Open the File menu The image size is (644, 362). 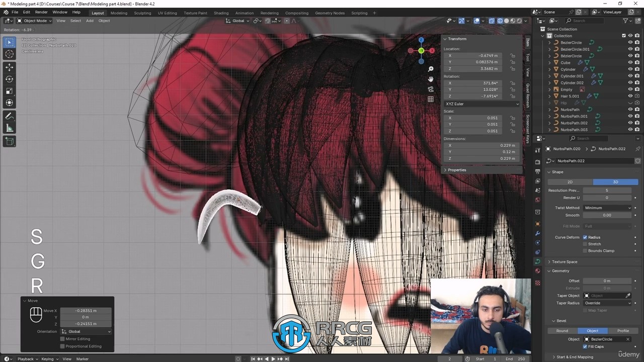(15, 12)
